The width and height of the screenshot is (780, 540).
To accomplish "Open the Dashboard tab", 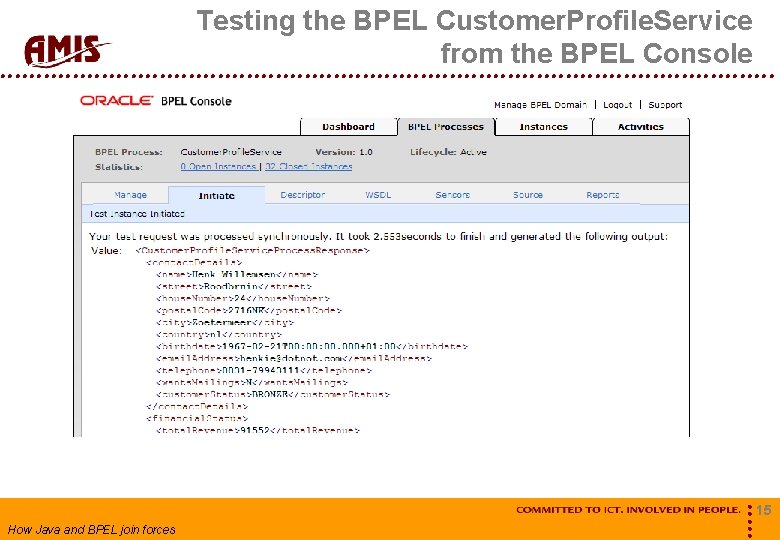I will click(348, 127).
